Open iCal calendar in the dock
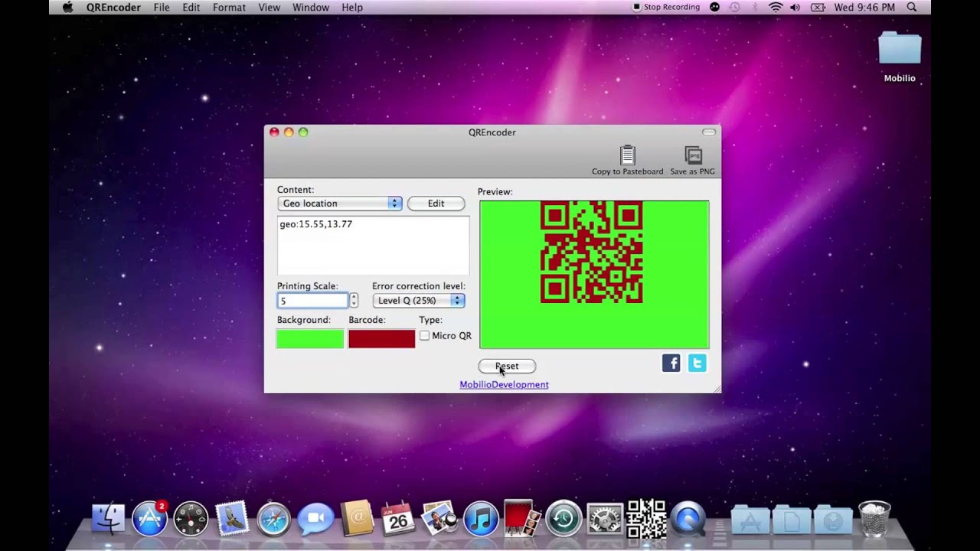 pyautogui.click(x=397, y=519)
